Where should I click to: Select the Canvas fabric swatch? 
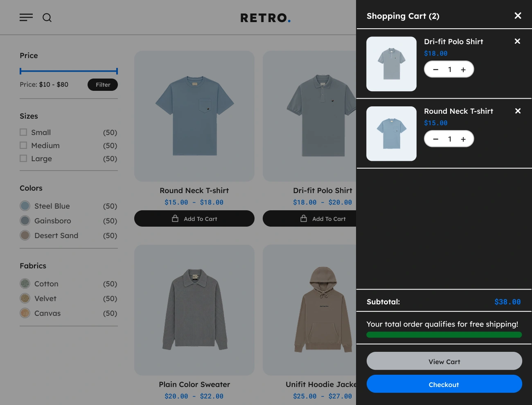(25, 313)
